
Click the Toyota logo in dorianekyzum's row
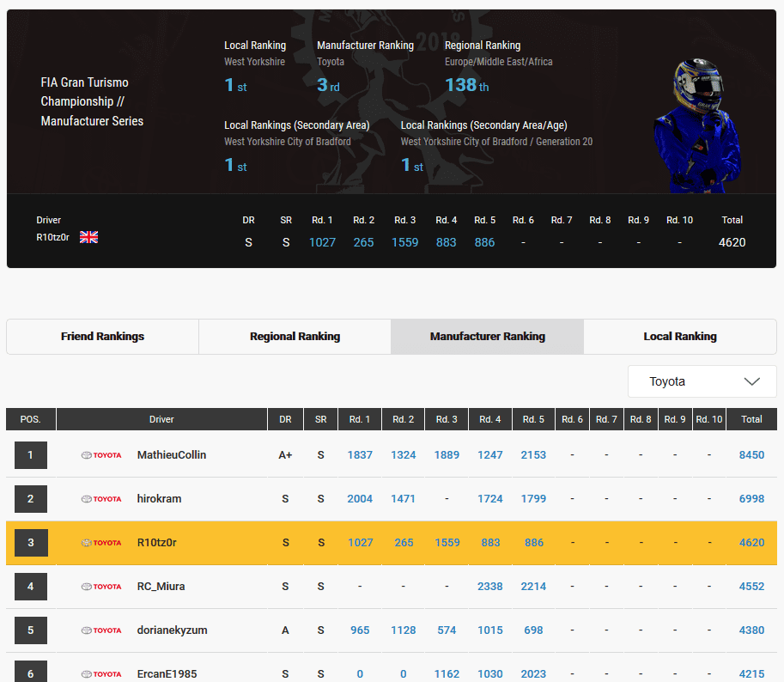[x=101, y=630]
